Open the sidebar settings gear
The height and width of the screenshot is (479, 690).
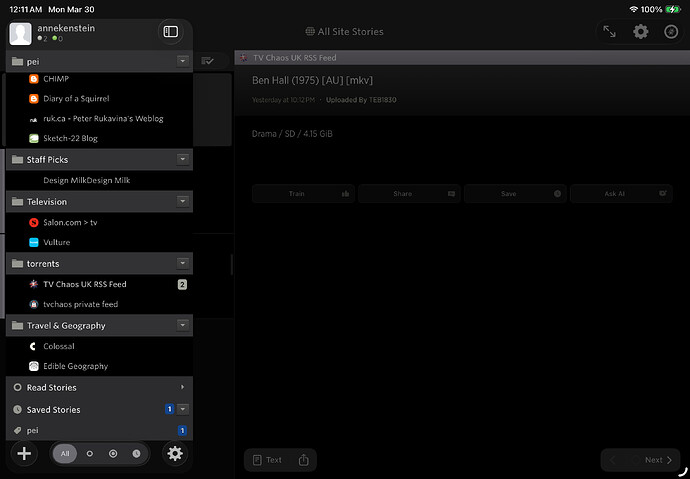coord(175,454)
